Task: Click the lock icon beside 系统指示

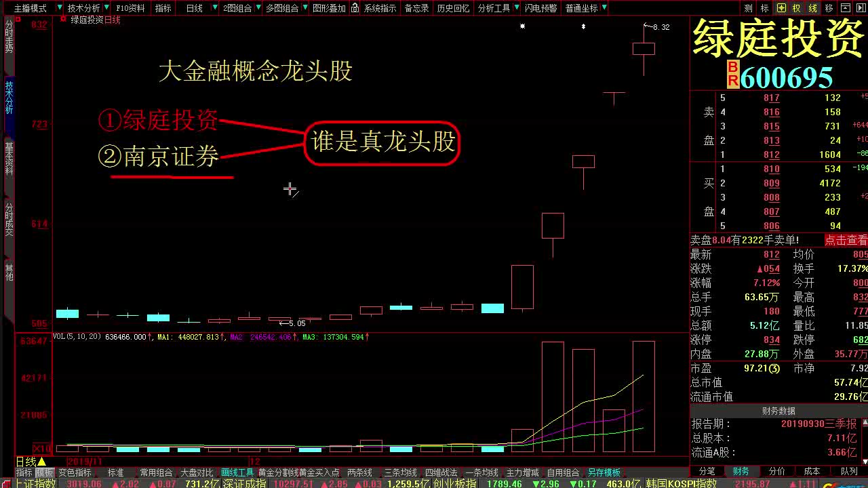Action: pyautogui.click(x=356, y=8)
